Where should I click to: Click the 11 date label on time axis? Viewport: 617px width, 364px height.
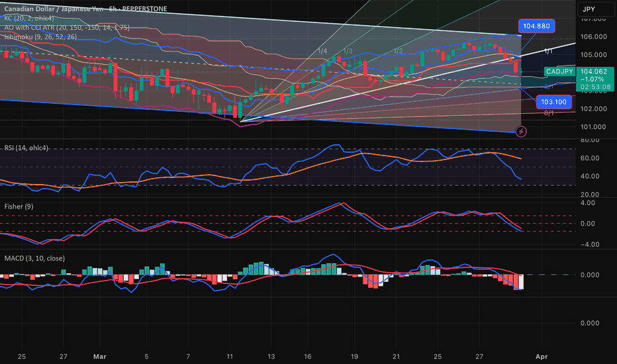(230, 357)
